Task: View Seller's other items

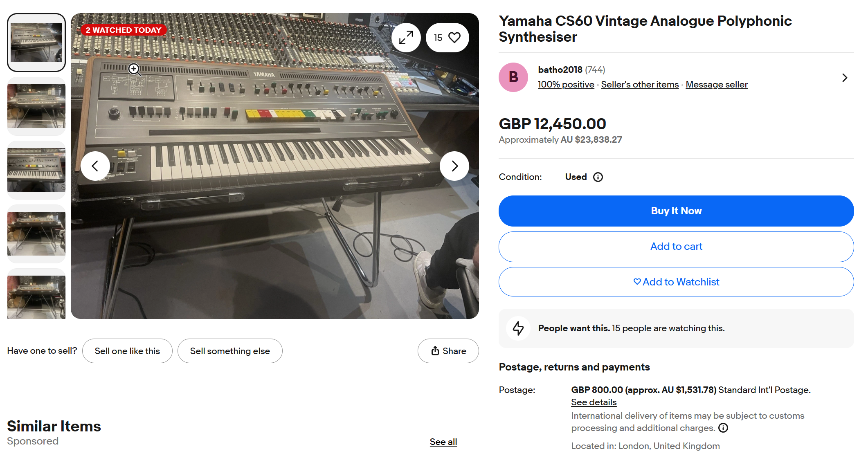Action: 640,85
